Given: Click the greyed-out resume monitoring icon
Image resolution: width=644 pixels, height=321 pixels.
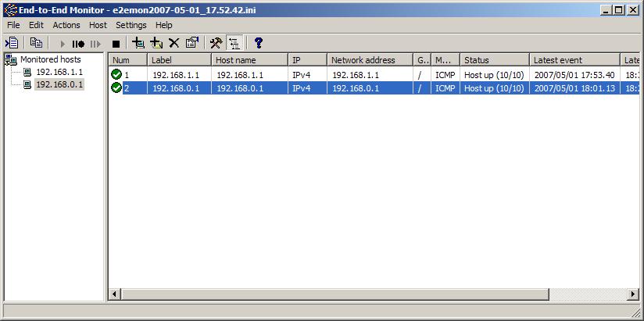Looking at the screenshot, I should click(95, 44).
